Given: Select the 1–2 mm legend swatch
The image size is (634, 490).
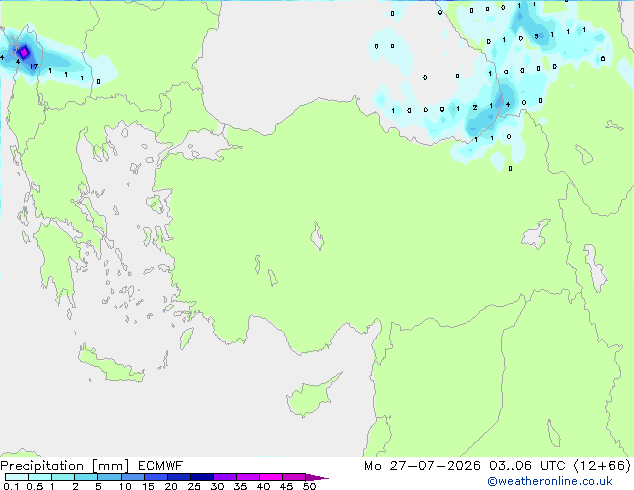Looking at the screenshot, I should pos(63,477).
